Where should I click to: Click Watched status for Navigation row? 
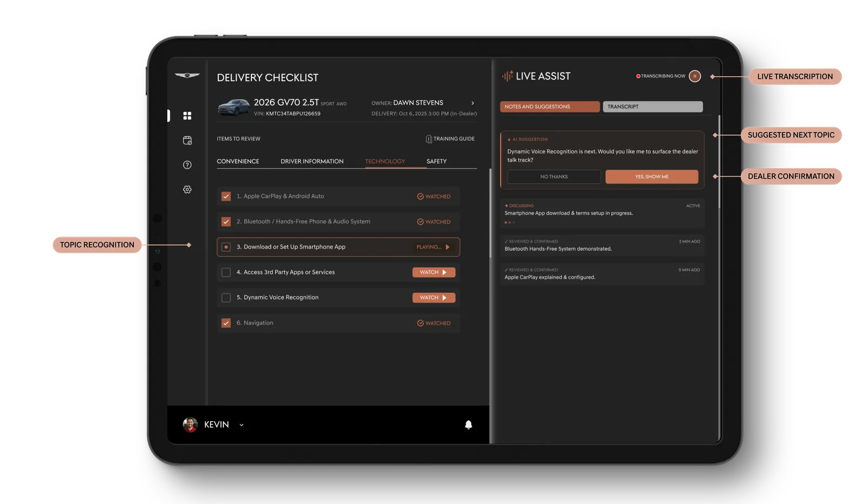click(x=433, y=323)
